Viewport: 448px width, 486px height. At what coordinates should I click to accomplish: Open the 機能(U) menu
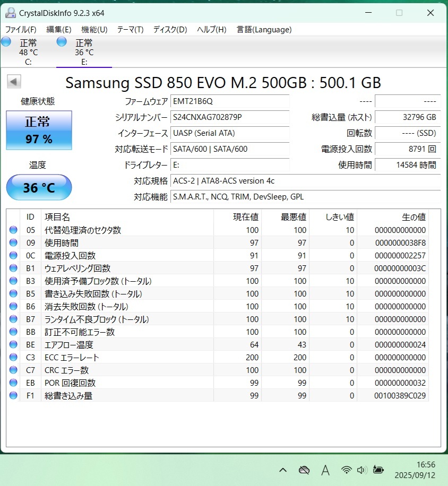[x=94, y=29]
